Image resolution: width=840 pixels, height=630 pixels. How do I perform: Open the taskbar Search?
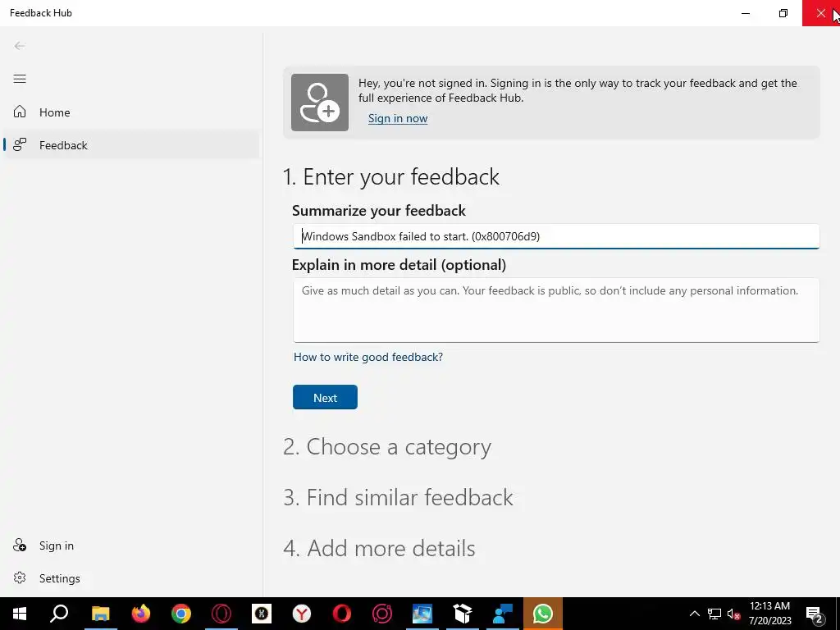pos(59,614)
